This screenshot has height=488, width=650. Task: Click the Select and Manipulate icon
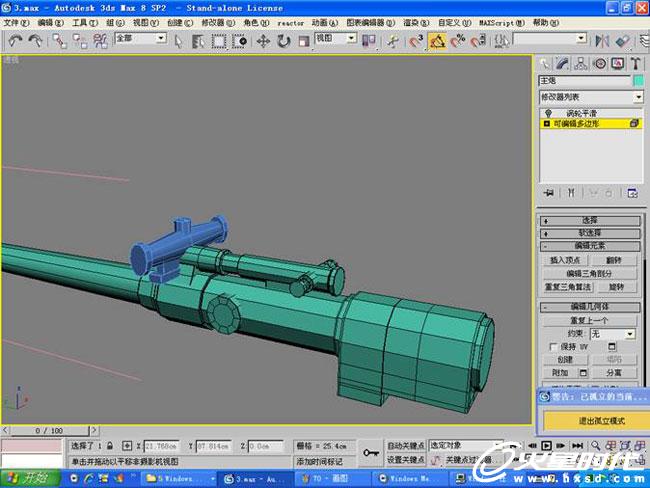pyautogui.click(x=392, y=41)
